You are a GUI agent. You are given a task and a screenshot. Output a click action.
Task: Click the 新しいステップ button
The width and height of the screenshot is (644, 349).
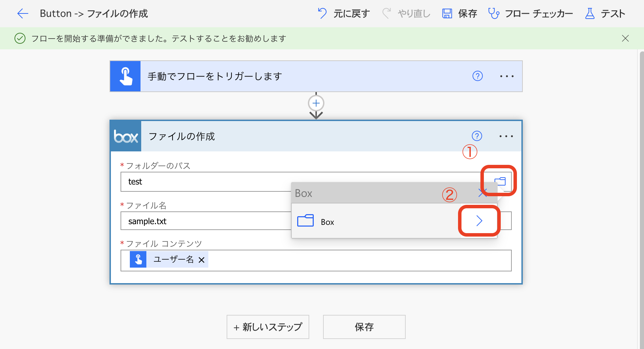click(x=268, y=327)
